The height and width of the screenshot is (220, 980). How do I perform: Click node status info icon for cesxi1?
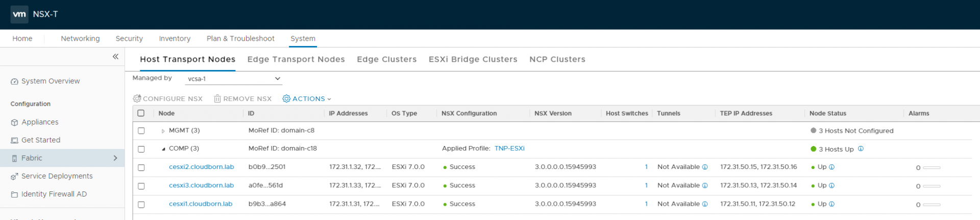pos(831,204)
